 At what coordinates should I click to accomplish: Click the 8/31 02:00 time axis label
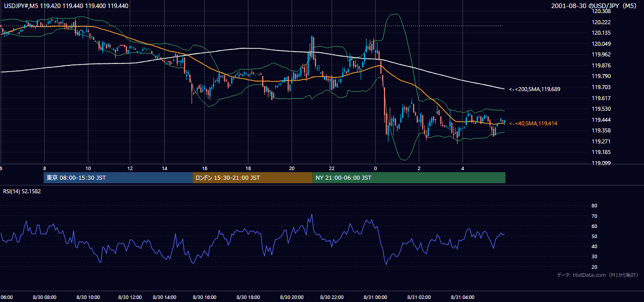point(419,297)
